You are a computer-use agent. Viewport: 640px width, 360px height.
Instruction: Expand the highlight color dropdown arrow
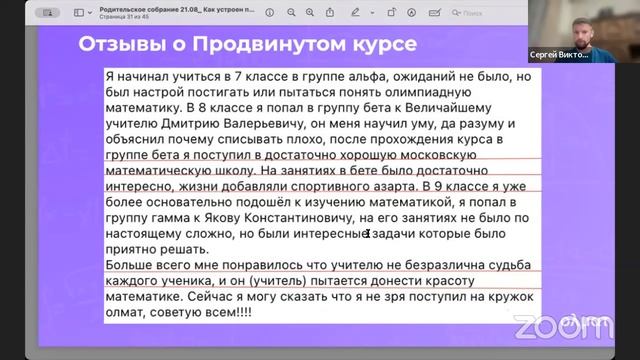(372, 13)
